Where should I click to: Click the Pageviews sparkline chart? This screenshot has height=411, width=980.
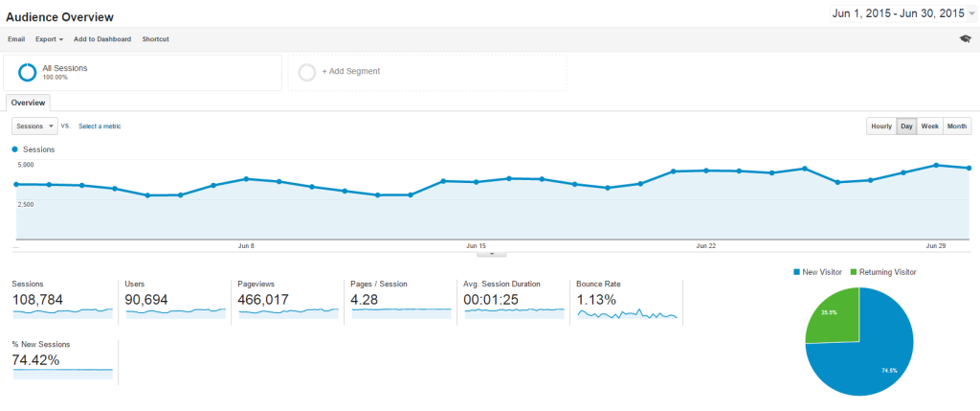coord(288,313)
